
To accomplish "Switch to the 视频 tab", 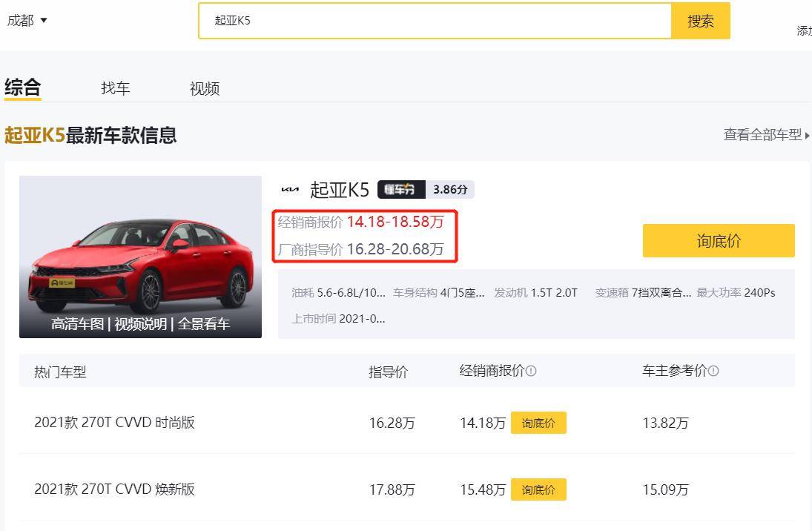I will 205,88.
